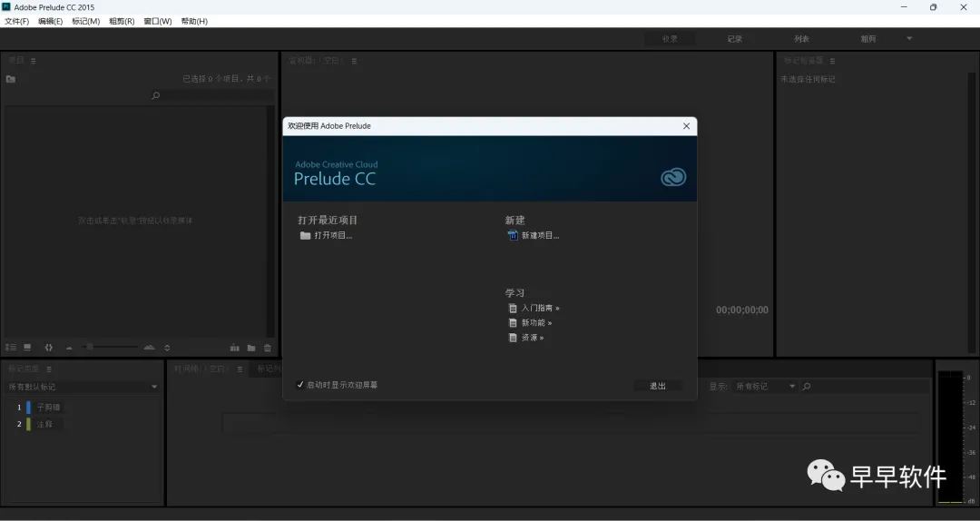Open the 监视器 panel menu icon
This screenshot has height=521, width=980.
(354, 61)
